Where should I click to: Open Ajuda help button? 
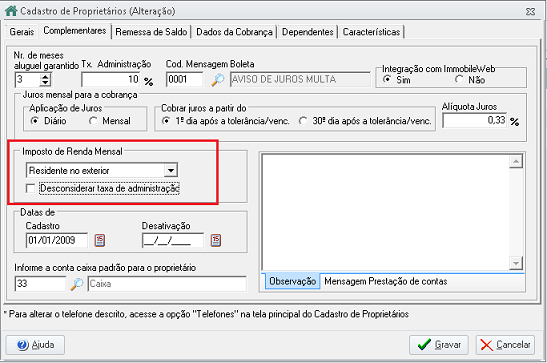pos(35,345)
